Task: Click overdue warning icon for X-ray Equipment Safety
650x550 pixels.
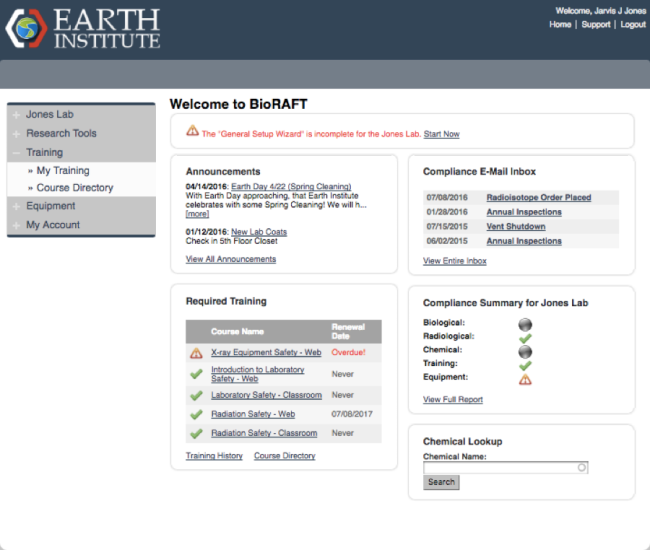Action: (196, 353)
